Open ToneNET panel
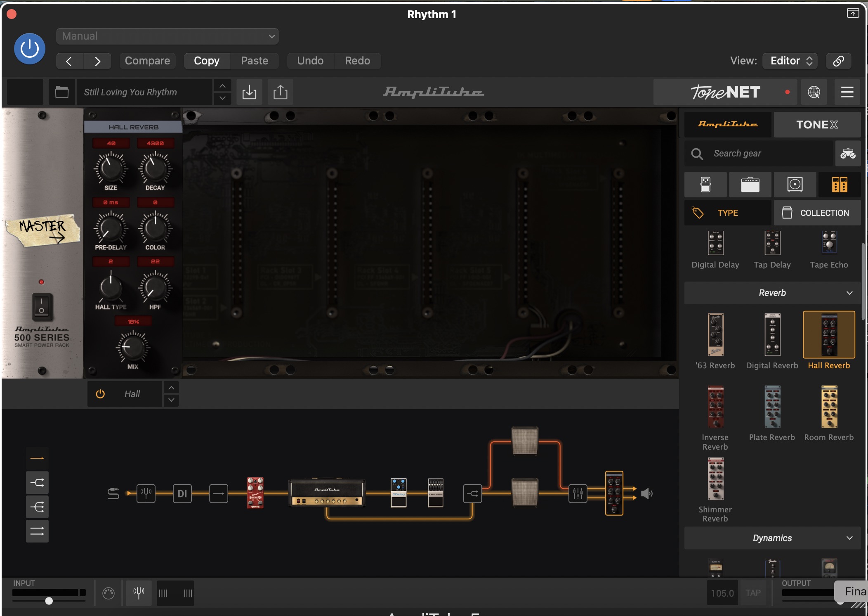868x616 pixels. (x=726, y=92)
